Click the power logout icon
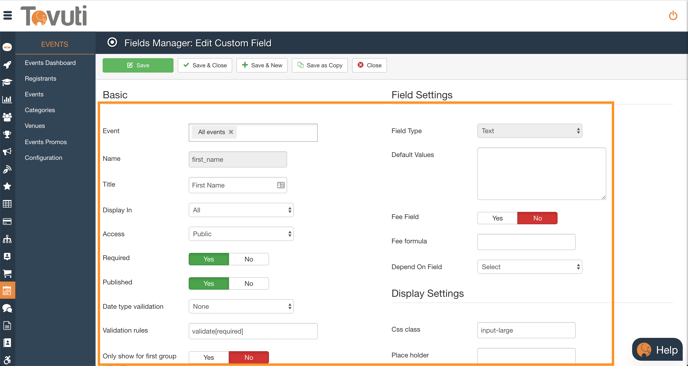The width and height of the screenshot is (688, 366). click(x=673, y=16)
